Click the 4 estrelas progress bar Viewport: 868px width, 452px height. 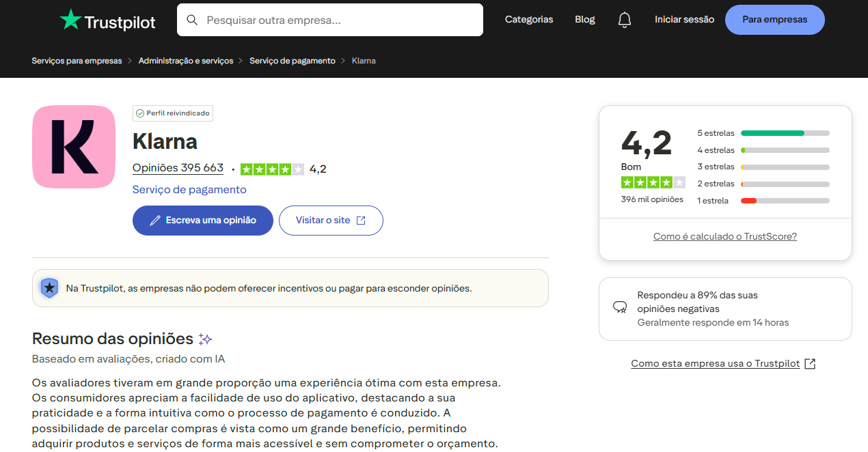(785, 150)
